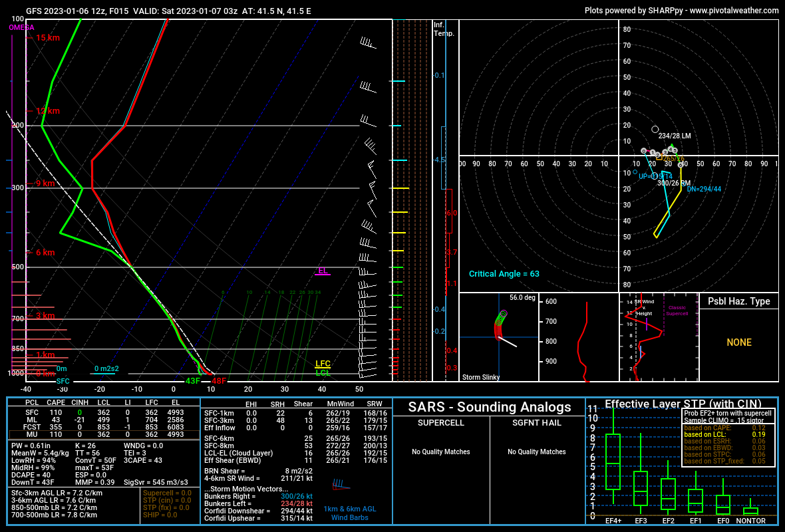The height and width of the screenshot is (532, 785).
Task: Select the highlighted MU parcel row
Action: (x=104, y=434)
